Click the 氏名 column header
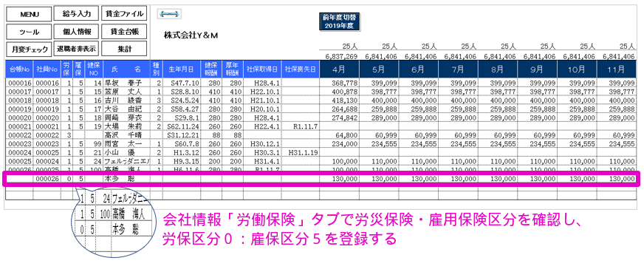 pyautogui.click(x=126, y=69)
